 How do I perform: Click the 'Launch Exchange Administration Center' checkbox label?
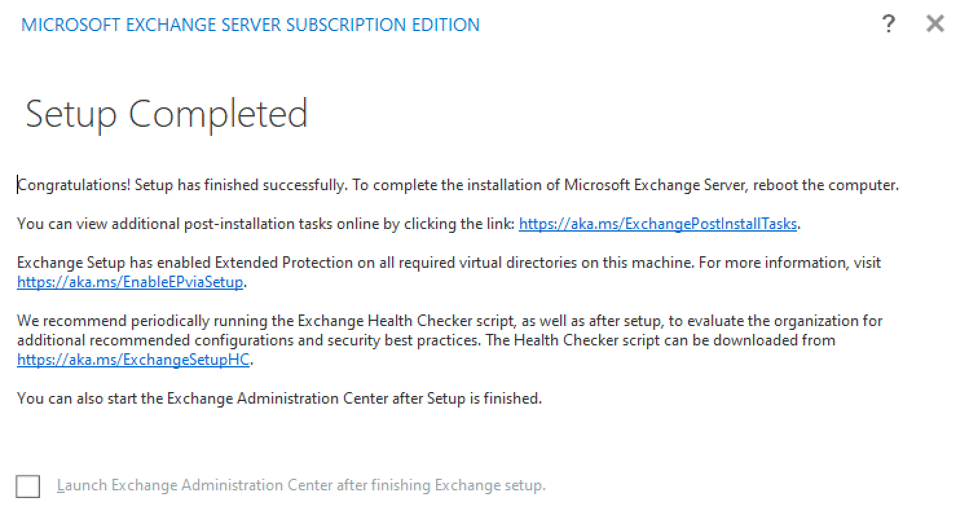click(x=301, y=485)
